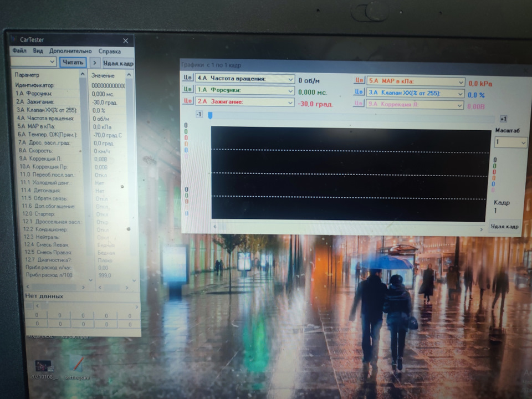Select the 8.А Скорость row
Viewport: 532px width, 399px height.
35,151
